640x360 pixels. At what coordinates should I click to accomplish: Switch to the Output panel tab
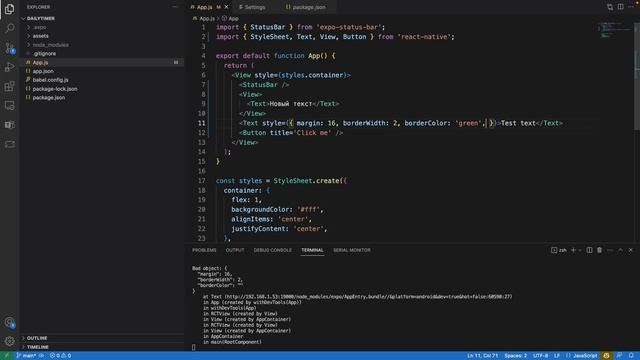click(x=235, y=250)
